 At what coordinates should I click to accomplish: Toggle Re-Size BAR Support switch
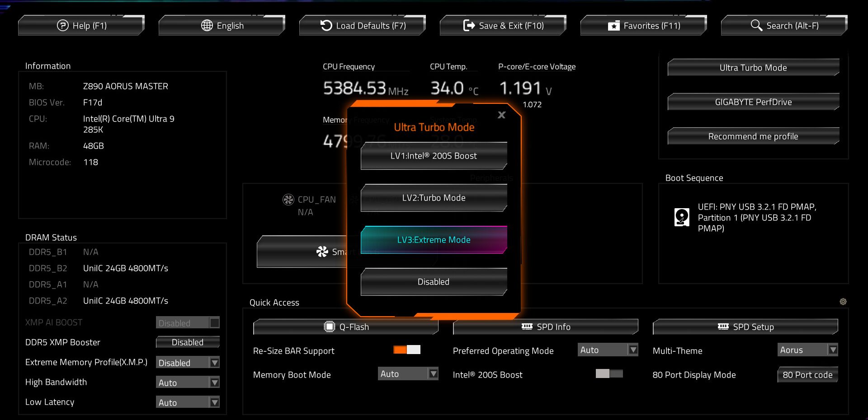coord(407,350)
